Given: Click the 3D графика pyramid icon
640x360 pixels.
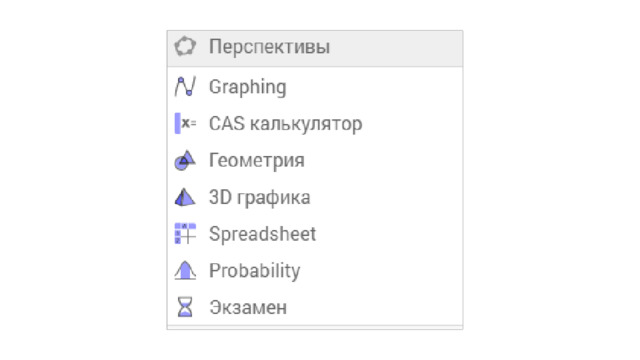Looking at the screenshot, I should pyautogui.click(x=185, y=197).
